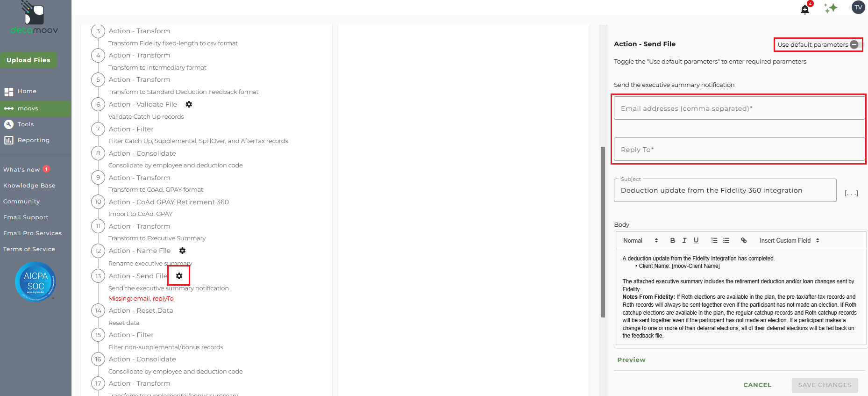Open the moovs section

click(36, 108)
